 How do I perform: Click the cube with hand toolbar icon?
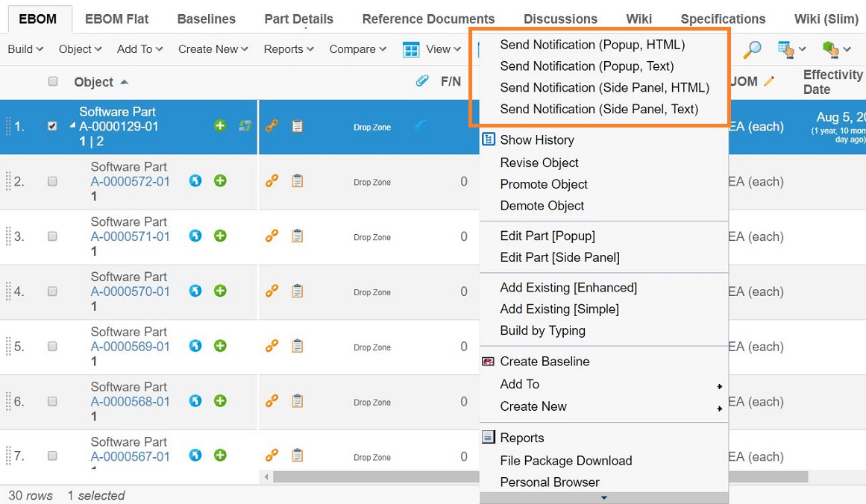(831, 49)
